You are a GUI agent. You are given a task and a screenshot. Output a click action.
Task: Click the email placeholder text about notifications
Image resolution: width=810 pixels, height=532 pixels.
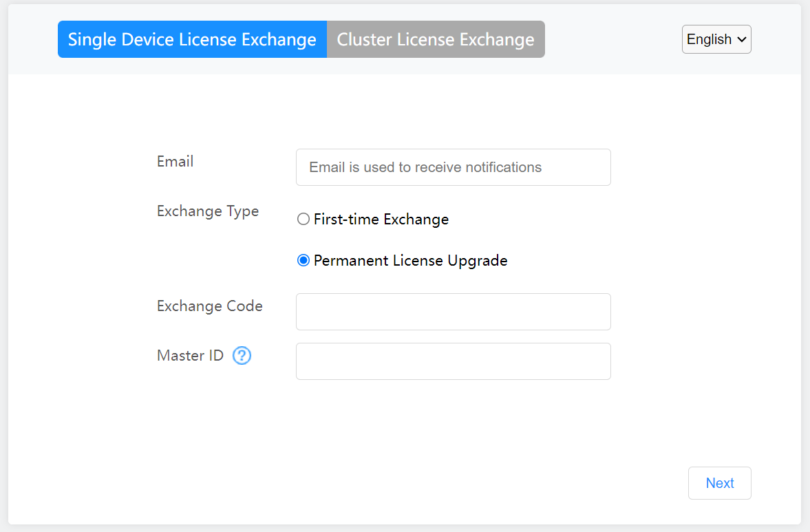point(425,167)
